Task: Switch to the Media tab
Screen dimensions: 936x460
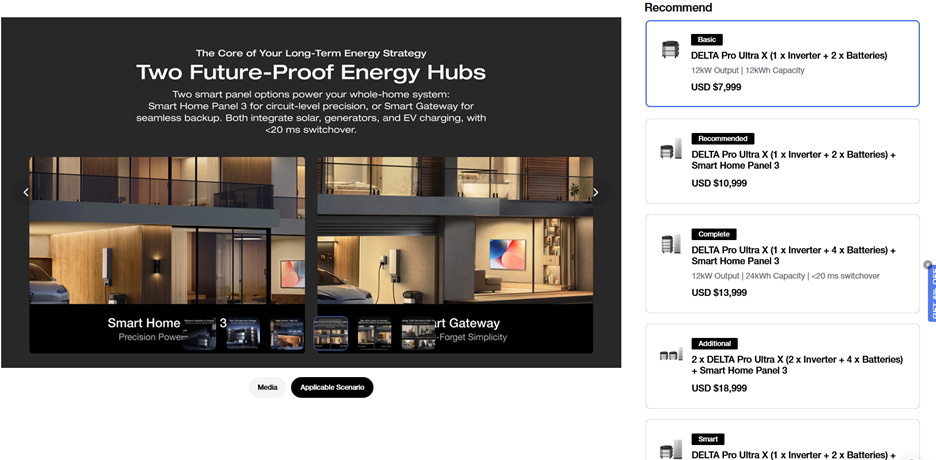Action: (267, 387)
